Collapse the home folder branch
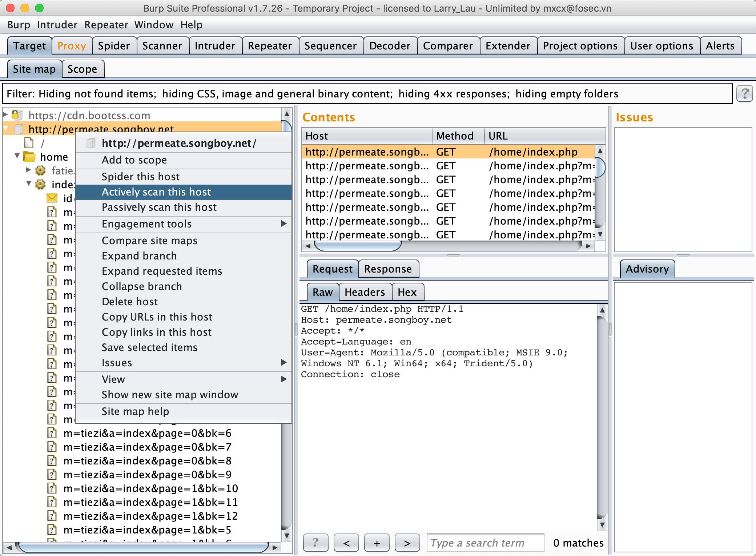 [x=17, y=156]
